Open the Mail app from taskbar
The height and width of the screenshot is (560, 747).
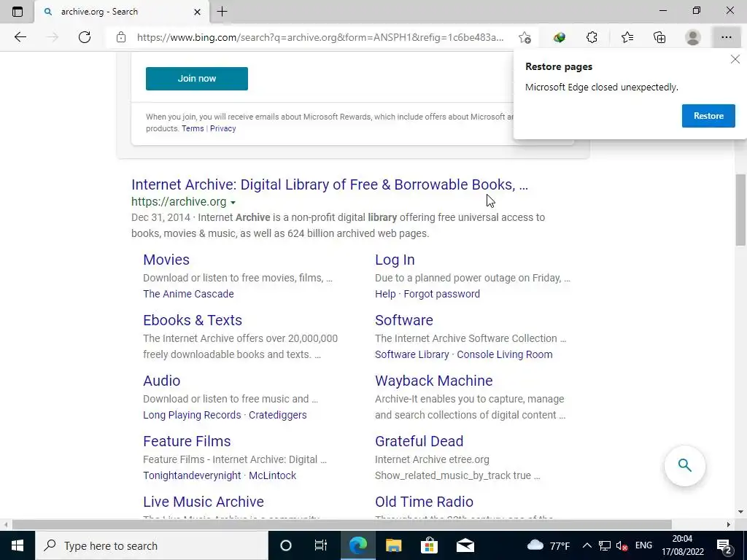click(x=465, y=545)
